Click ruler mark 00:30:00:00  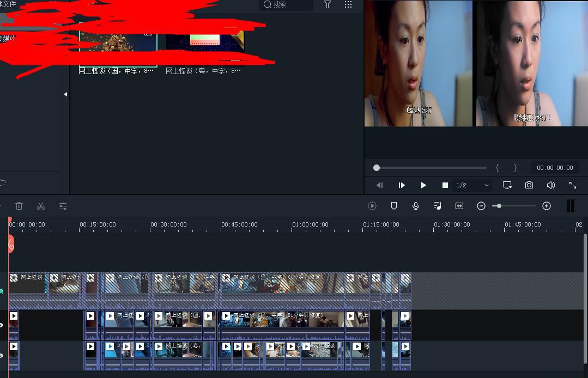[168, 224]
